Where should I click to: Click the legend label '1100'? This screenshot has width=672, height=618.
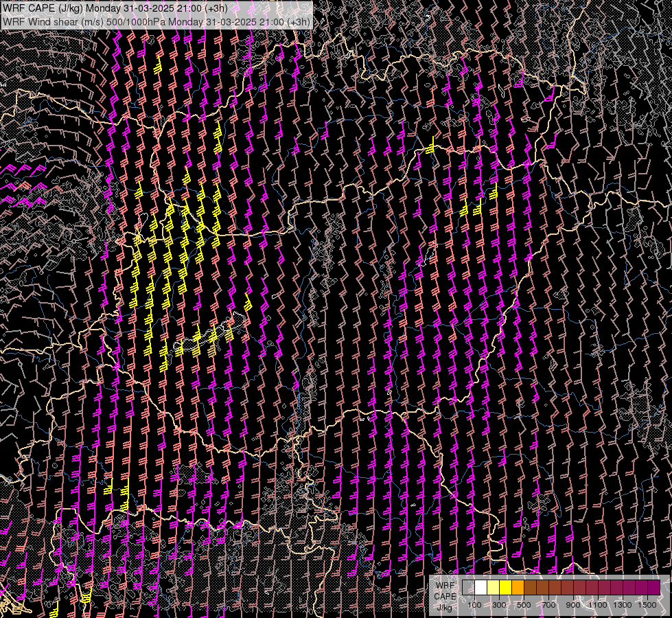pyautogui.click(x=597, y=605)
